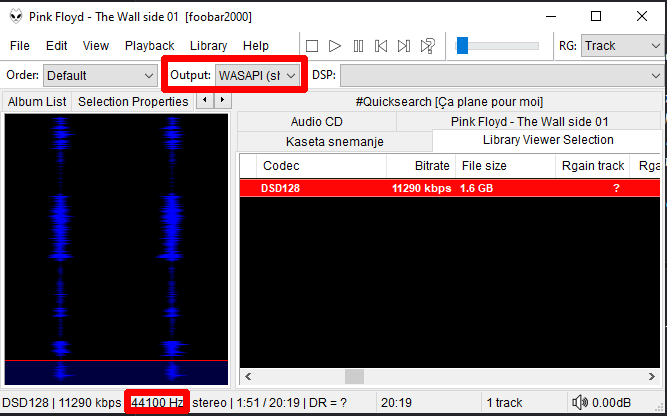Click the playlist scroll right arrow

click(652, 376)
